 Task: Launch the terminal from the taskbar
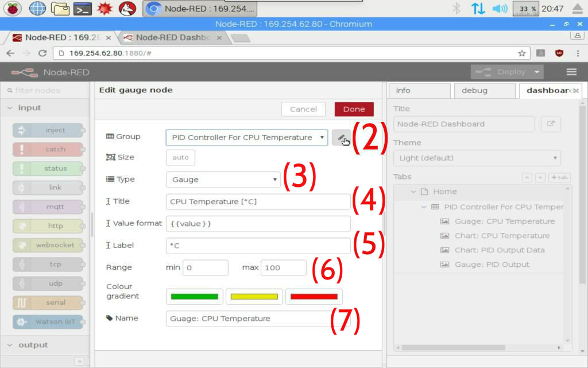tap(83, 8)
